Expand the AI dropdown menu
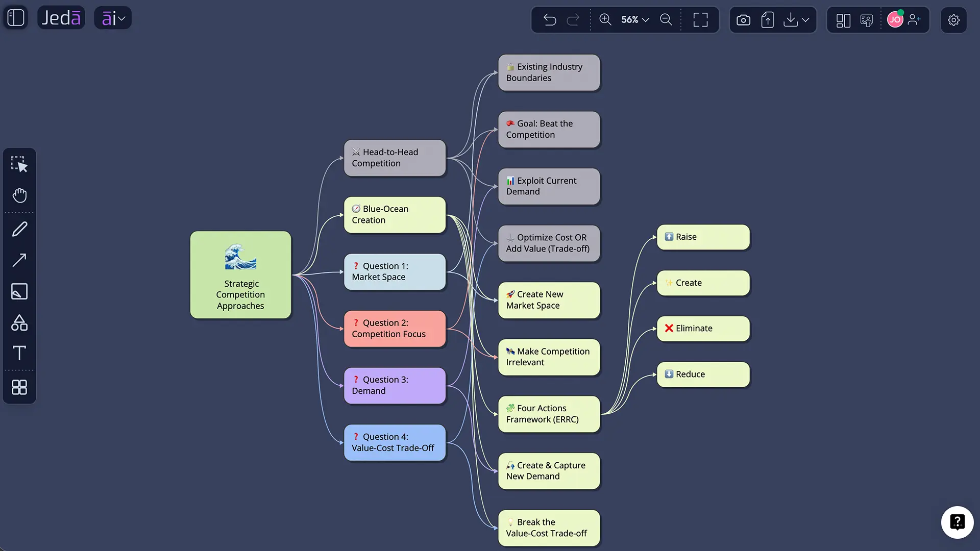The width and height of the screenshot is (980, 551). [x=113, y=18]
